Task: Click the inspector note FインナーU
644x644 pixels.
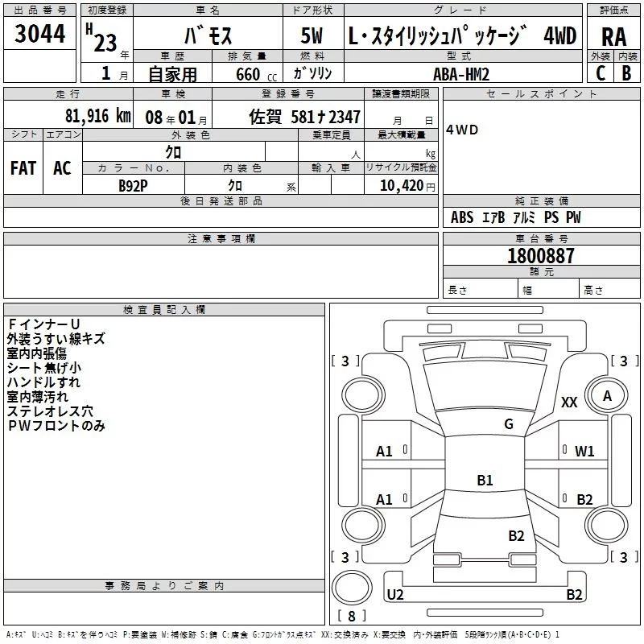Action: (43, 324)
